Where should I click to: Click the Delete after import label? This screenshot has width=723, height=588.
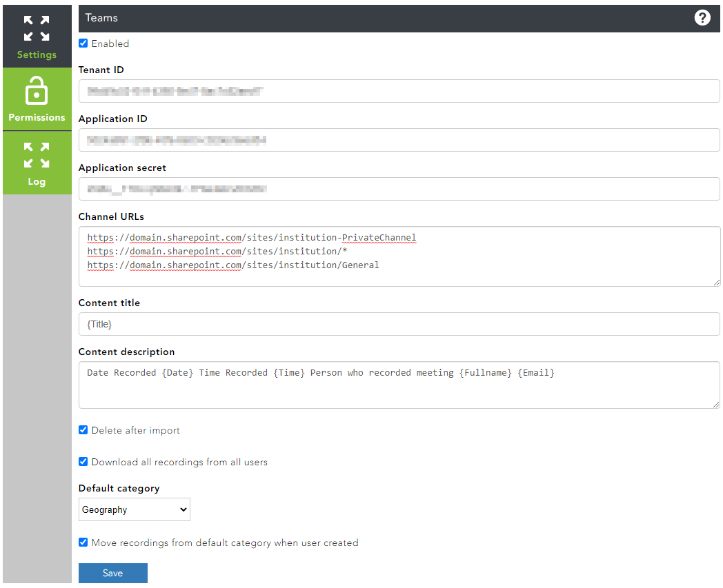pyautogui.click(x=135, y=430)
